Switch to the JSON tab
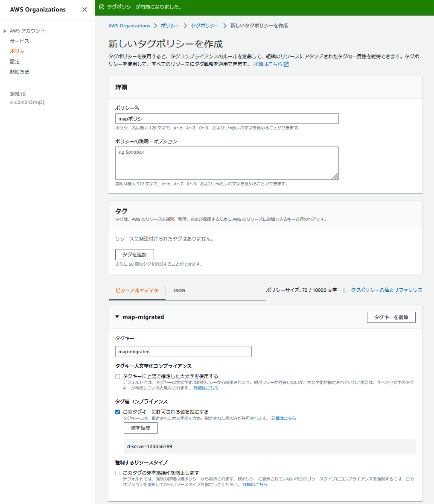 [179, 290]
